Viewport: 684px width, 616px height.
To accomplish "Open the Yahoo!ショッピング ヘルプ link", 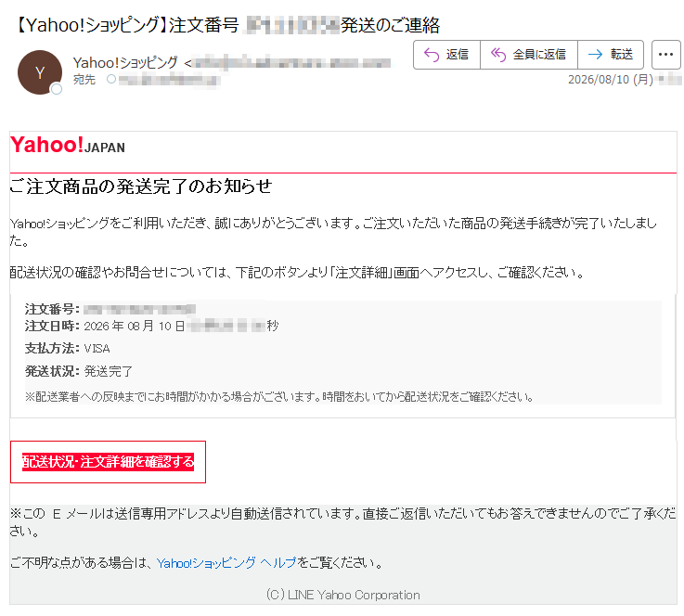I will [226, 563].
